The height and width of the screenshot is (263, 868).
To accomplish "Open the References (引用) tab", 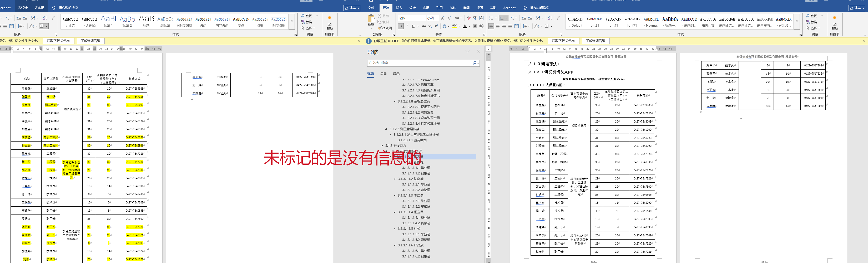I will click(439, 8).
